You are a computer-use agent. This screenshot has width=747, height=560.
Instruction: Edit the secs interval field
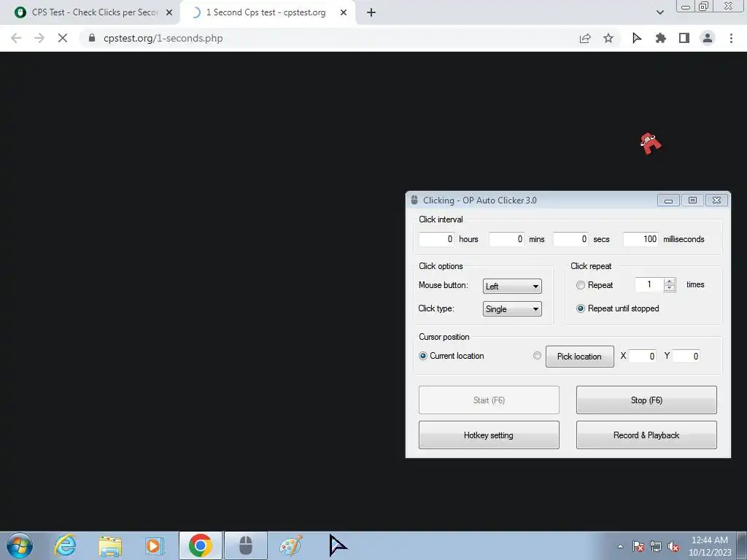pyautogui.click(x=570, y=239)
